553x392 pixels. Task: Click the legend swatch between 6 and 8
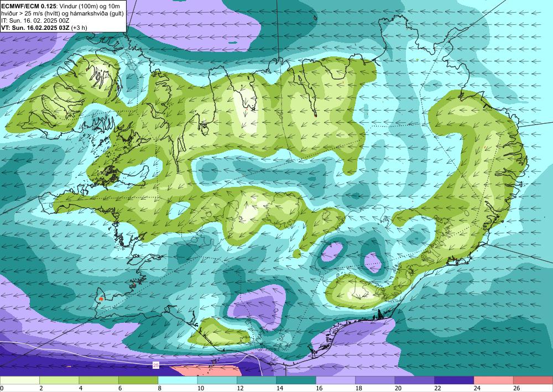pos(138,380)
